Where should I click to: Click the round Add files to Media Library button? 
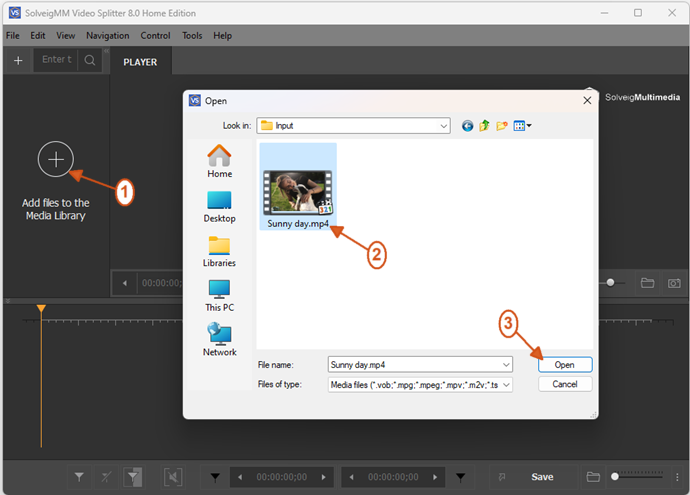(55, 159)
